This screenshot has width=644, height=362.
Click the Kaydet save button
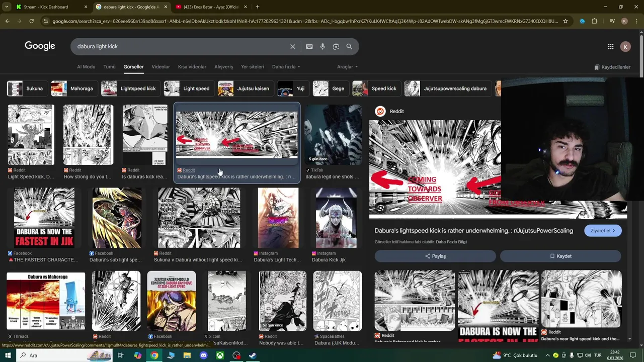point(560,256)
